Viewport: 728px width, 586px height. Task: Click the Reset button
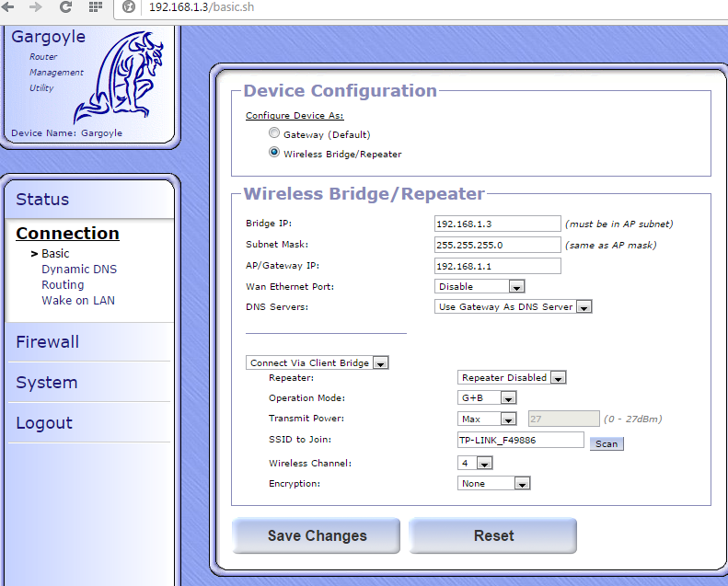[493, 536]
